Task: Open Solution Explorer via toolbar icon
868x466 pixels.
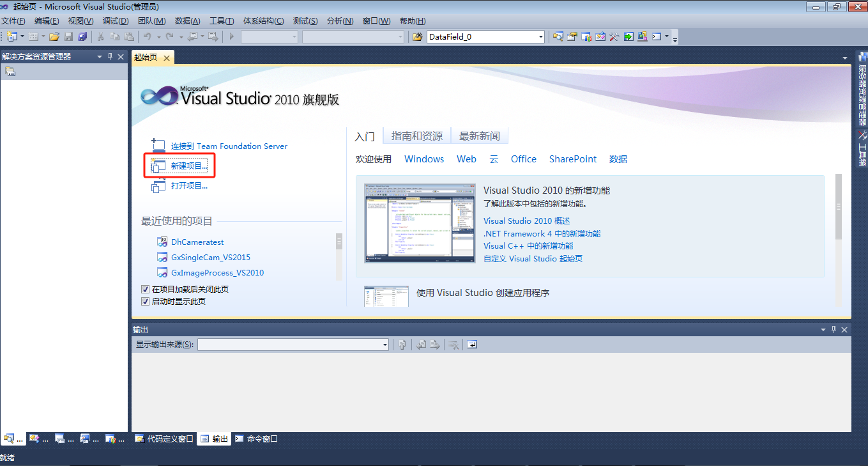Action: coord(558,36)
